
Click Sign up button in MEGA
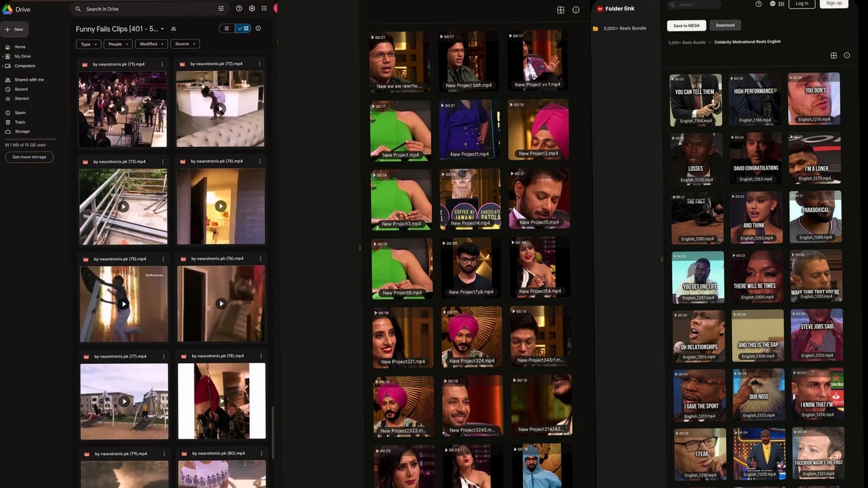[834, 3]
